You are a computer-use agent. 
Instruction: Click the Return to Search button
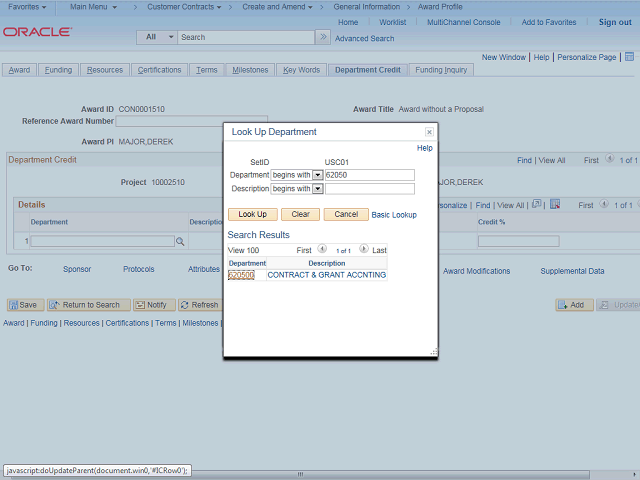click(x=89, y=305)
